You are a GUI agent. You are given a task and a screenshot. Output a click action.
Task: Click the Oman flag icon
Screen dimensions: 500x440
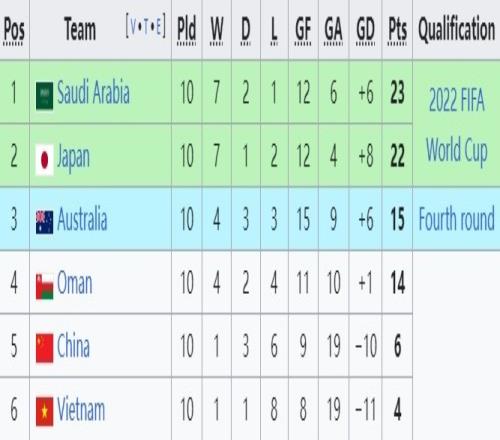point(45,286)
